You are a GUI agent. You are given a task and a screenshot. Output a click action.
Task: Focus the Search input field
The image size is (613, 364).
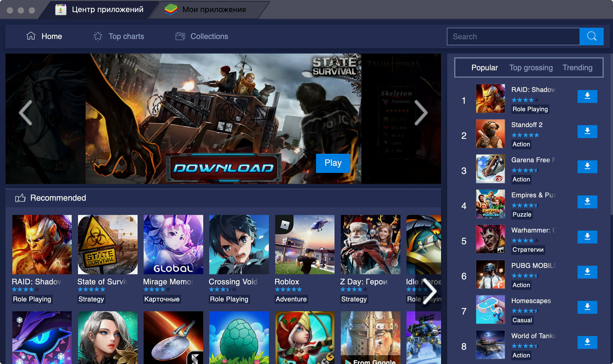[x=513, y=36]
